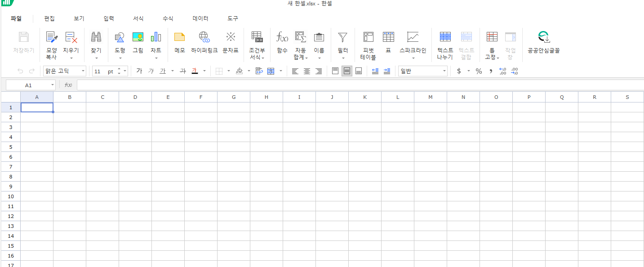Expand the cell border dropdown arrow

pos(228,71)
